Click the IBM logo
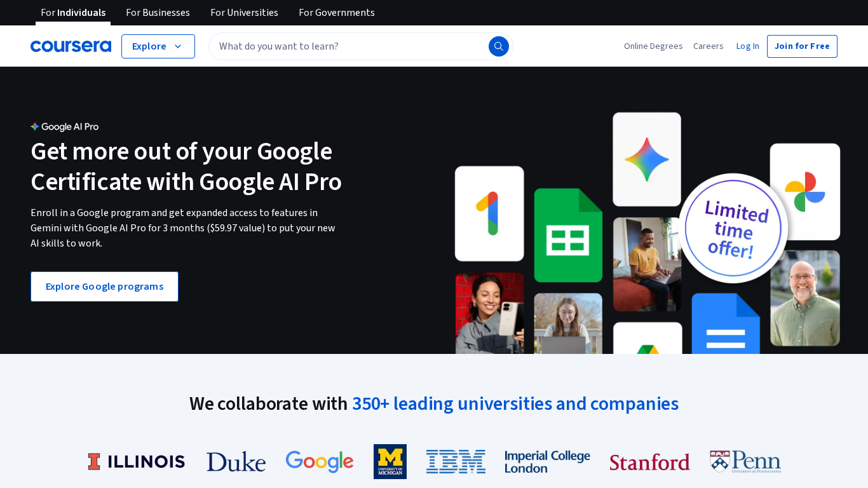The image size is (868, 488). (456, 461)
